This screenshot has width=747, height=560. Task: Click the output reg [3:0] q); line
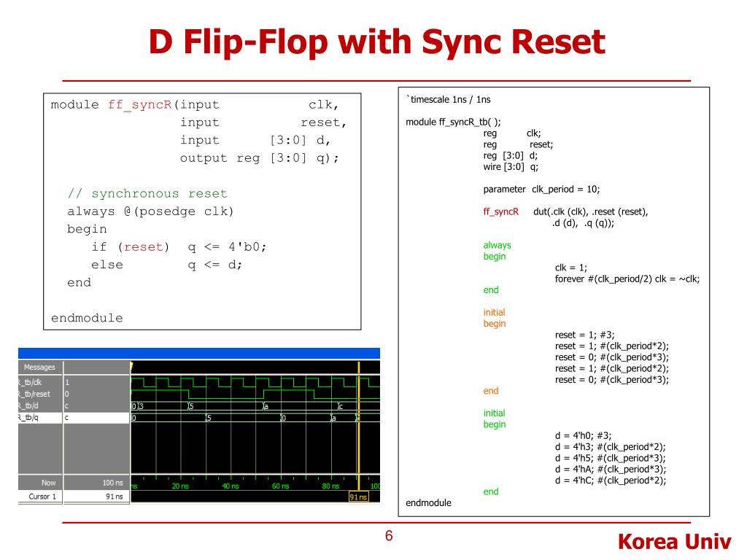tap(259, 158)
